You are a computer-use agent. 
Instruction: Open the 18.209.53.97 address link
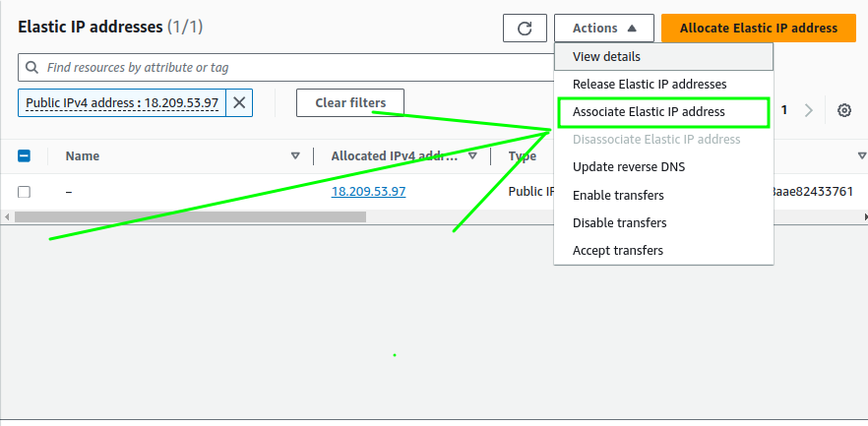point(368,192)
